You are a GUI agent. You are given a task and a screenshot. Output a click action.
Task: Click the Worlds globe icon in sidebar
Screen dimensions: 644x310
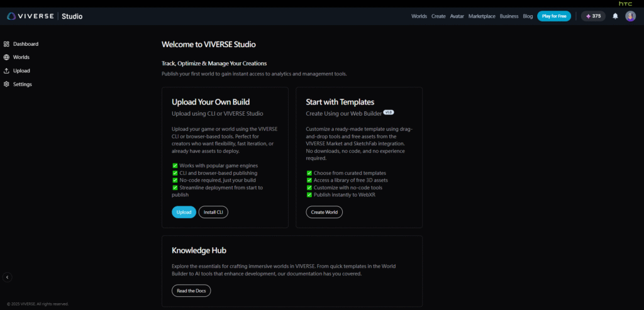click(6, 57)
